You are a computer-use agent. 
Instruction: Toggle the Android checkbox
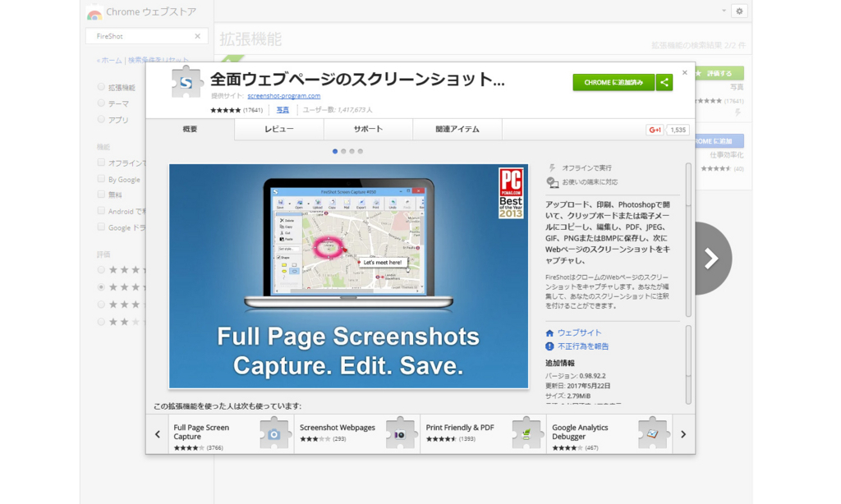101,211
